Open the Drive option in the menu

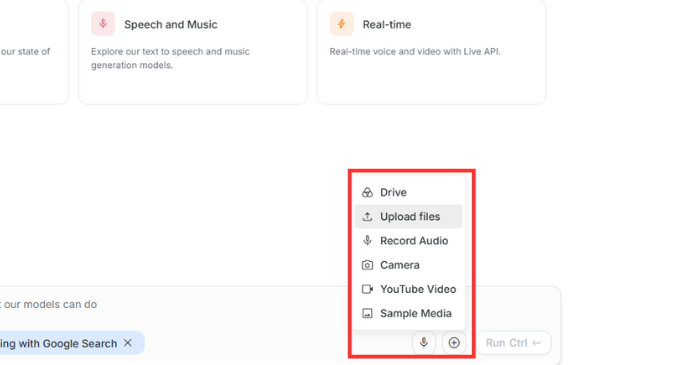coord(408,192)
